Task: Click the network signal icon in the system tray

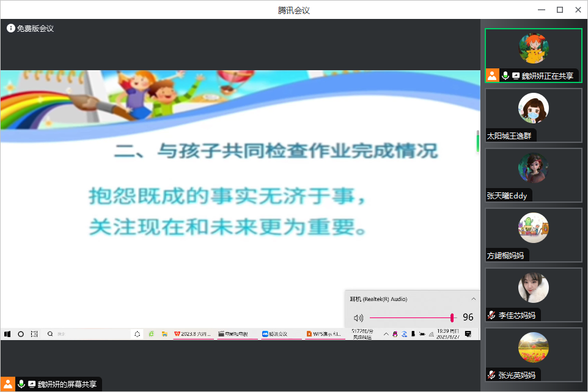Action: (x=432, y=334)
